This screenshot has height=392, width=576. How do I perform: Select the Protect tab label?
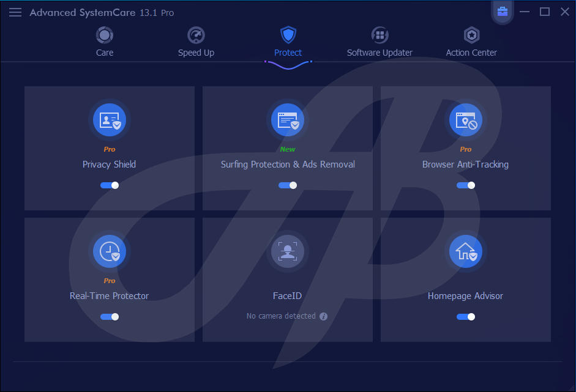(288, 53)
